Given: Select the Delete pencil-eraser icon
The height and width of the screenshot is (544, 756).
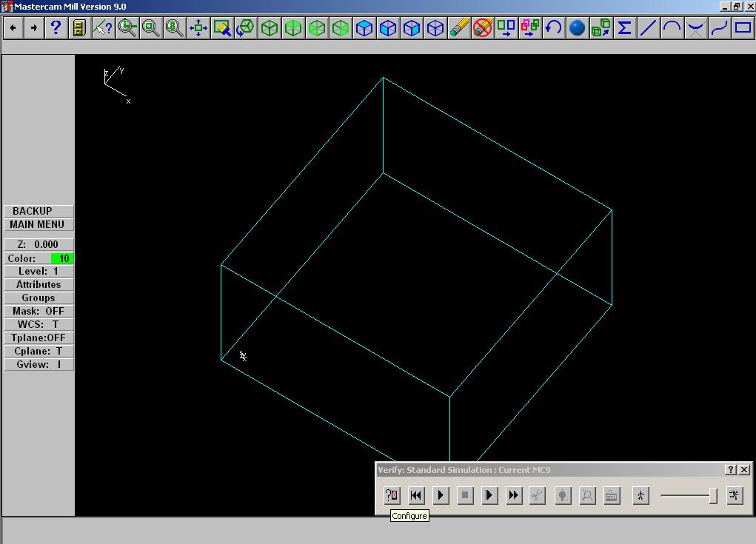Looking at the screenshot, I should tap(459, 28).
